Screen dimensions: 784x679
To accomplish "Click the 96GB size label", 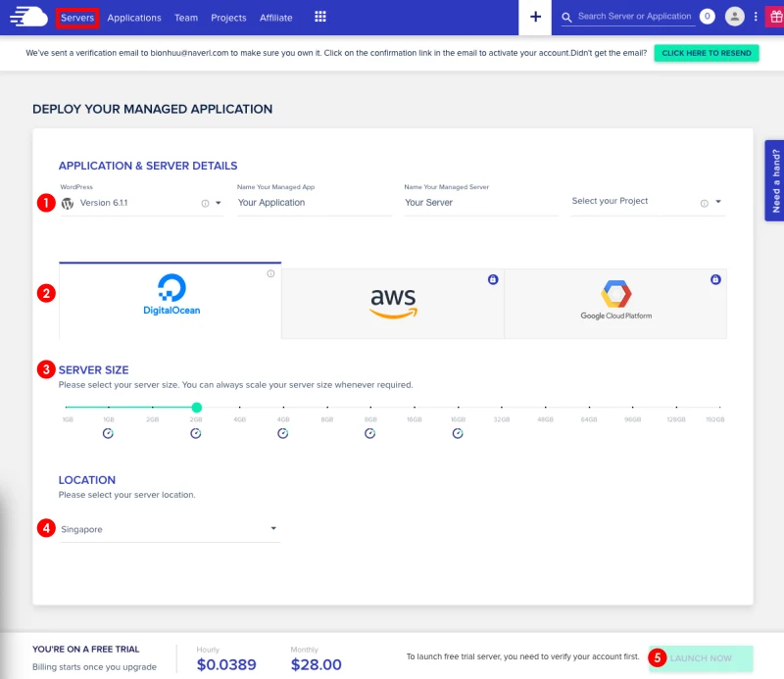I will point(632,419).
